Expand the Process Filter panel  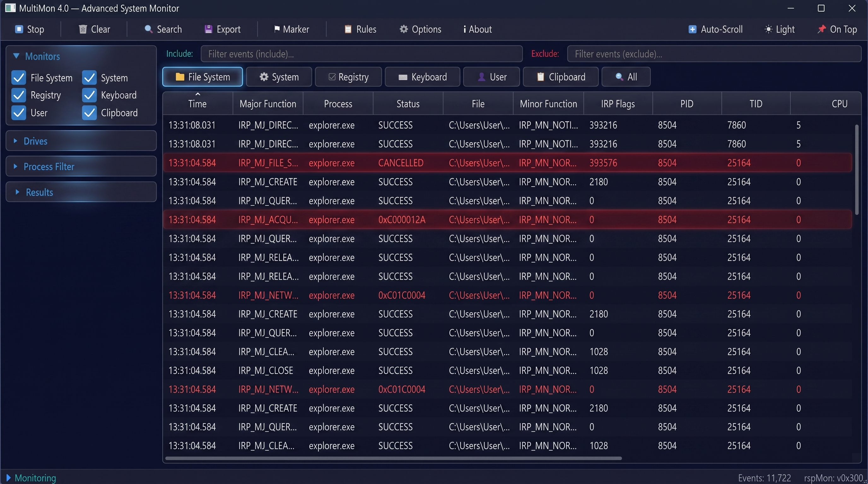(x=81, y=167)
